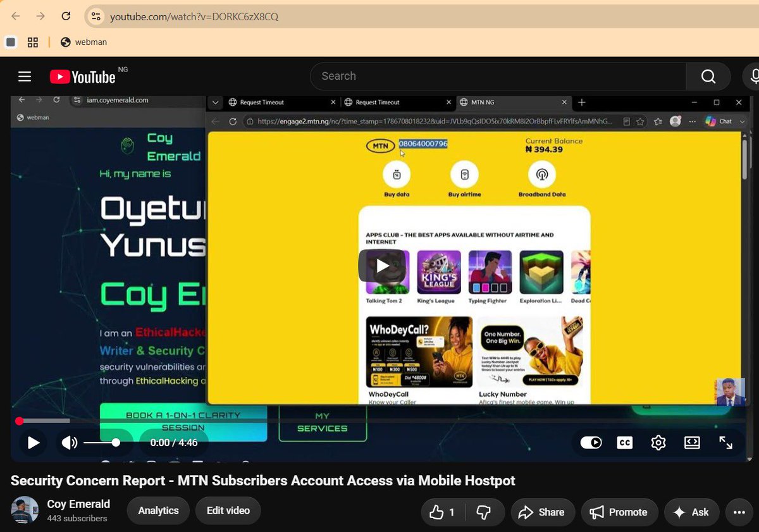
Task: Click the WhoDeyCall banner in video
Action: coord(419,352)
